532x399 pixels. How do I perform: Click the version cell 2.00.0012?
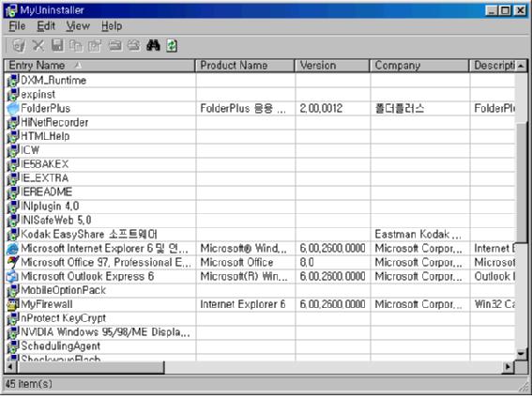click(321, 109)
